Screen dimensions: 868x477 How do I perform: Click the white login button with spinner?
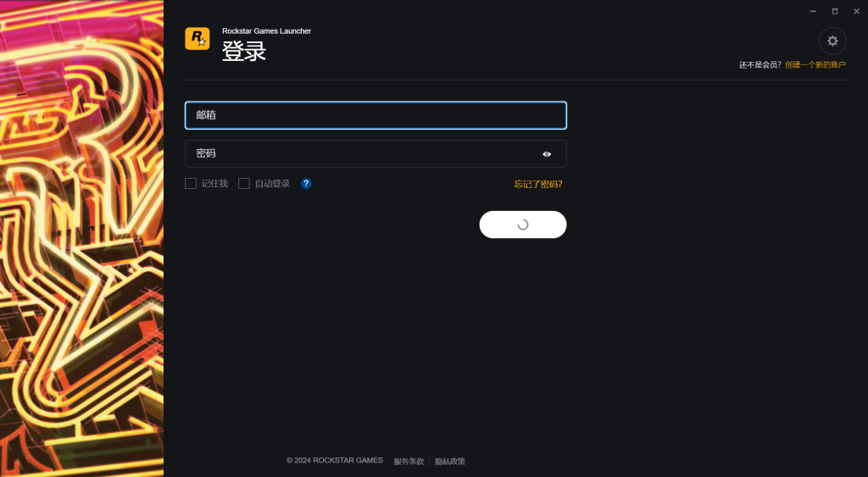pyautogui.click(x=522, y=225)
